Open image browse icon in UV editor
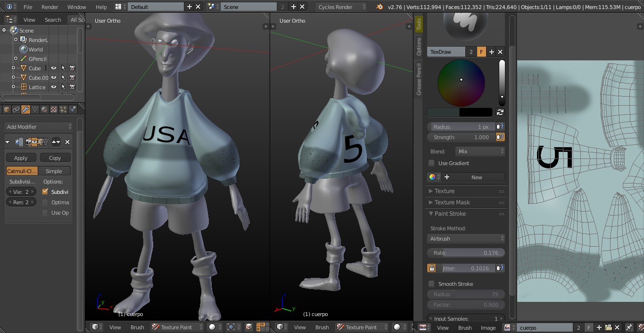Viewport: 644px width, 333px height. 509,327
